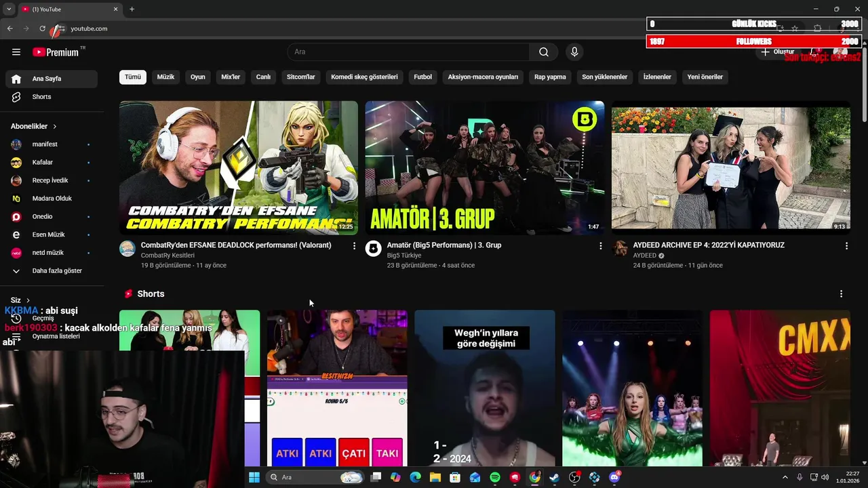Click the AYDEED channel name
Viewport: 868px width, 488px height.
[x=645, y=256]
